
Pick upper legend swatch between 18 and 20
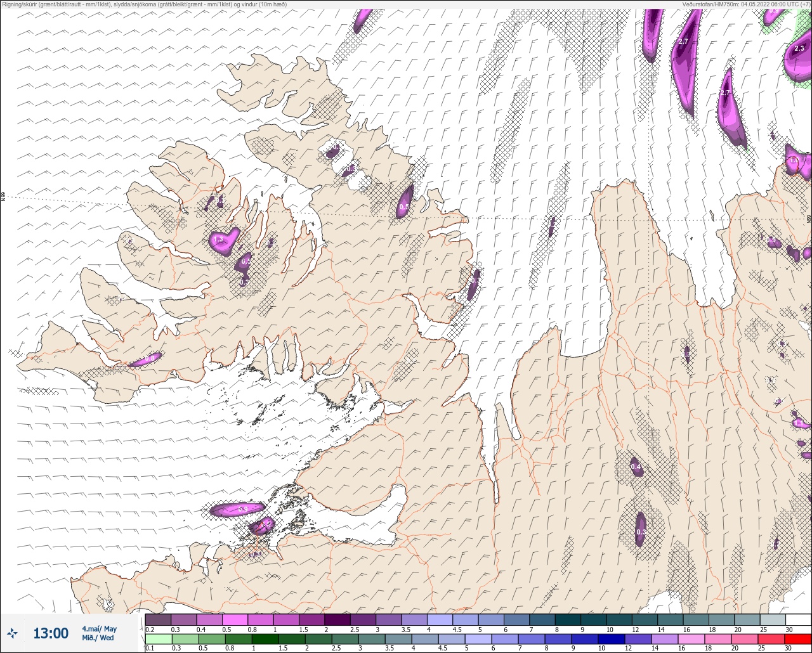(x=721, y=619)
